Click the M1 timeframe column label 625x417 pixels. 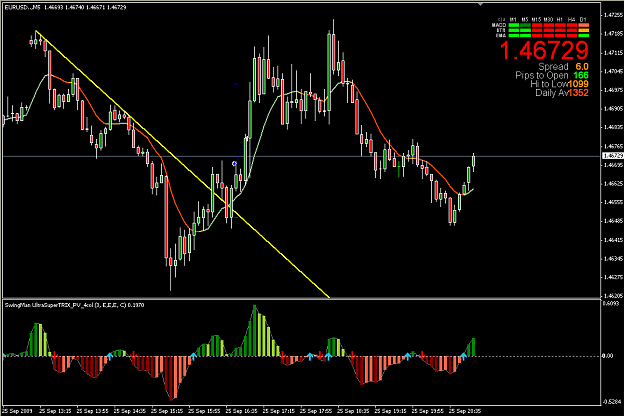[513, 19]
